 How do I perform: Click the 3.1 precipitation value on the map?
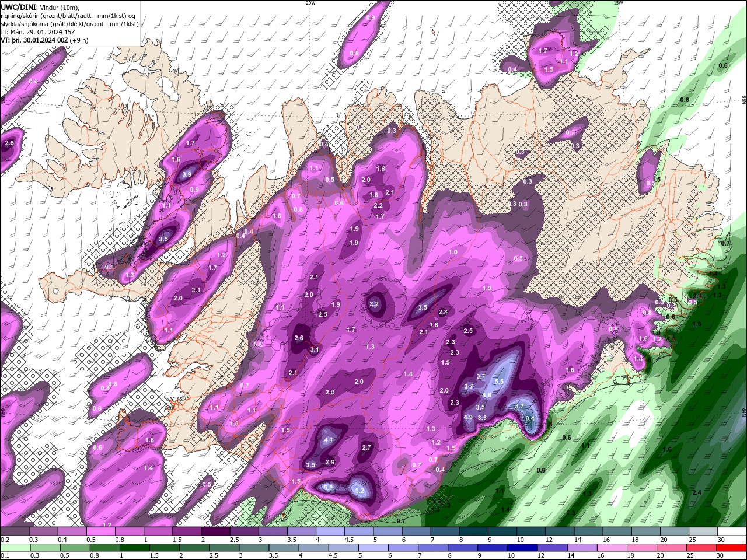[315, 349]
